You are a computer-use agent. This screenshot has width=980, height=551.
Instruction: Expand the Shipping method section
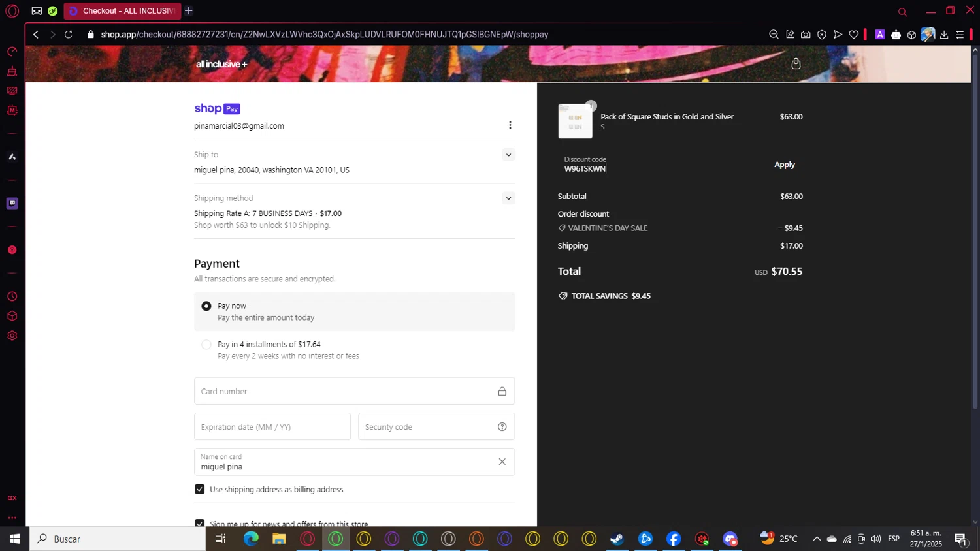tap(508, 198)
